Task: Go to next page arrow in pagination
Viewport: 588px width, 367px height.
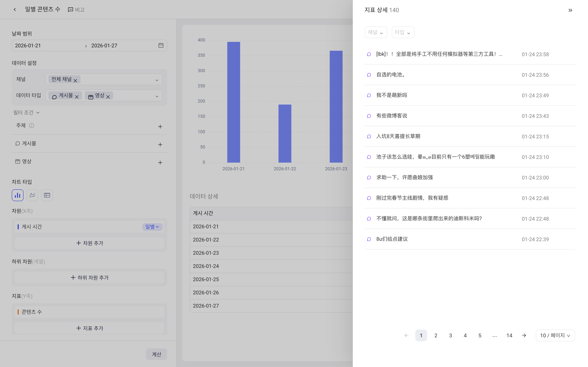Action: click(x=524, y=335)
